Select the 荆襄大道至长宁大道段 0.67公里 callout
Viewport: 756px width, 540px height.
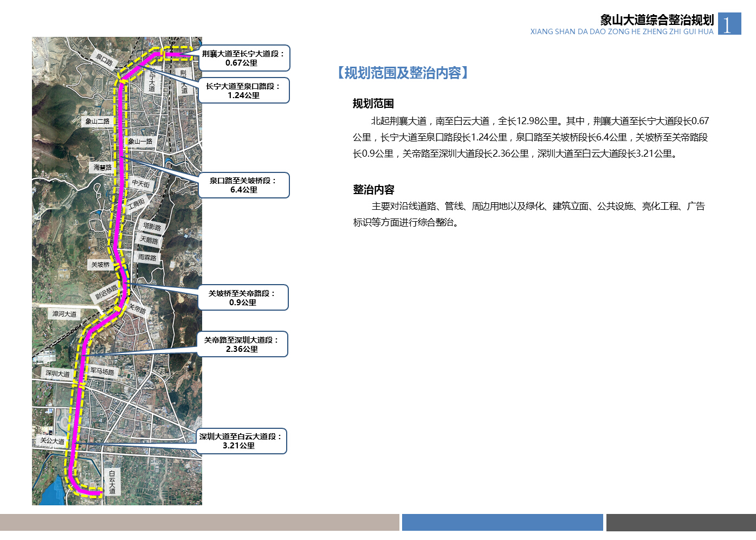click(x=244, y=58)
